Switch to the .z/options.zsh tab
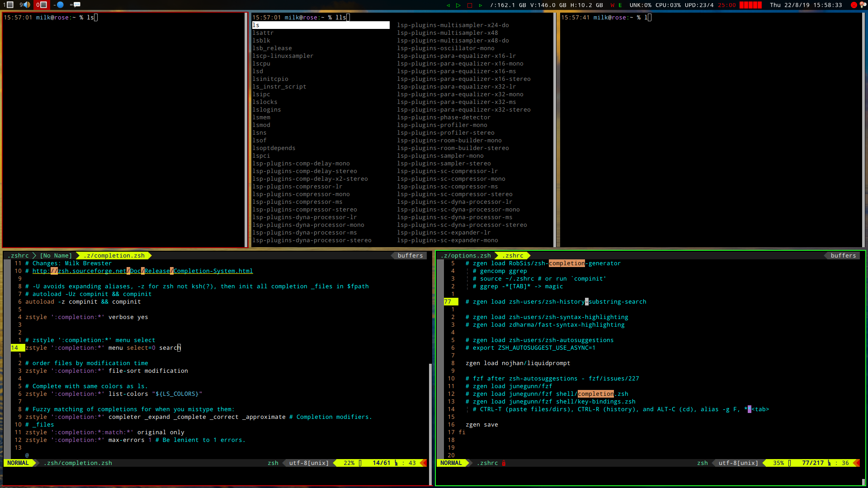This screenshot has width=868, height=488. [x=466, y=255]
